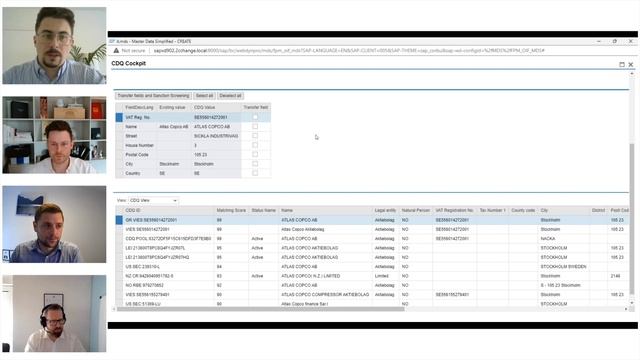Maximize the CDQ Cockpit dialog icon
The width and height of the screenshot is (640, 360).
point(622,64)
